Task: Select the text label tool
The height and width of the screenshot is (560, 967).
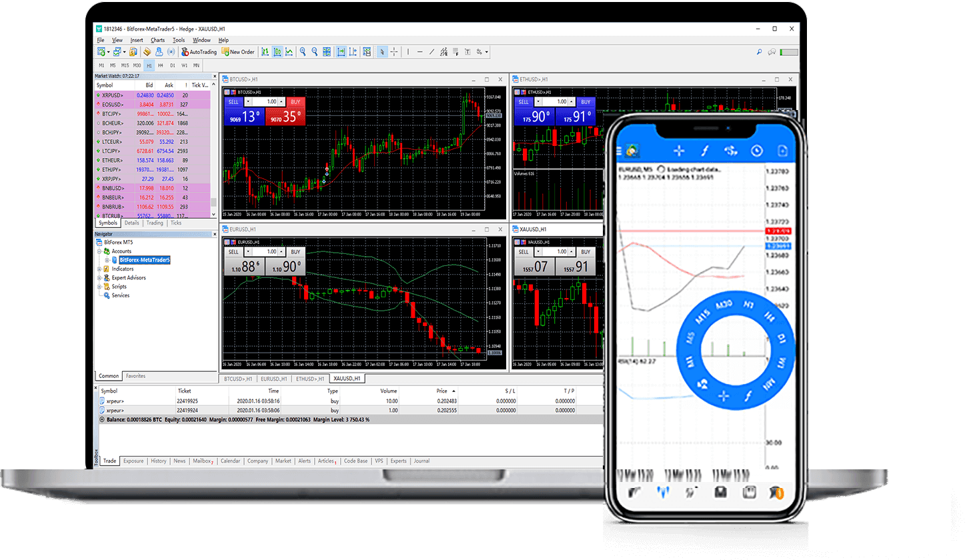Action: tap(467, 51)
